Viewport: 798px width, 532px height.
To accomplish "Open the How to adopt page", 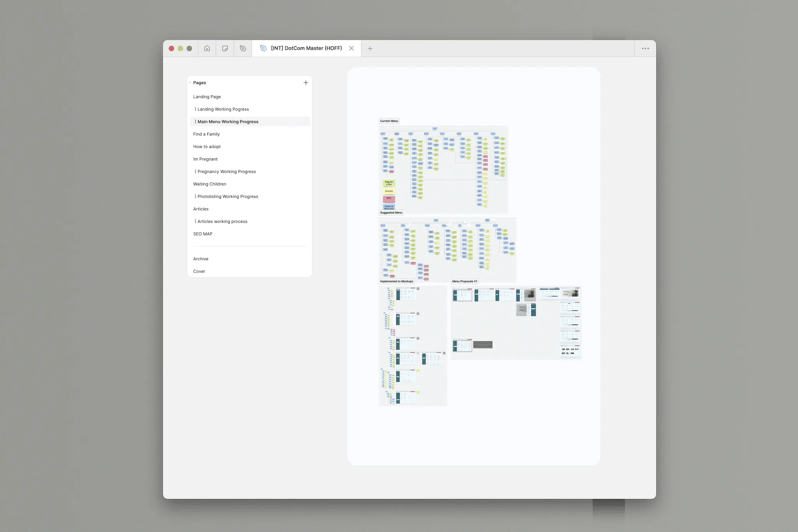I will tap(207, 147).
